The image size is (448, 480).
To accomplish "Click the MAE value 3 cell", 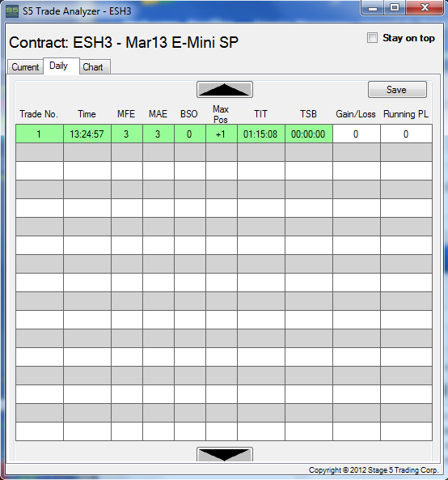I will (x=158, y=134).
